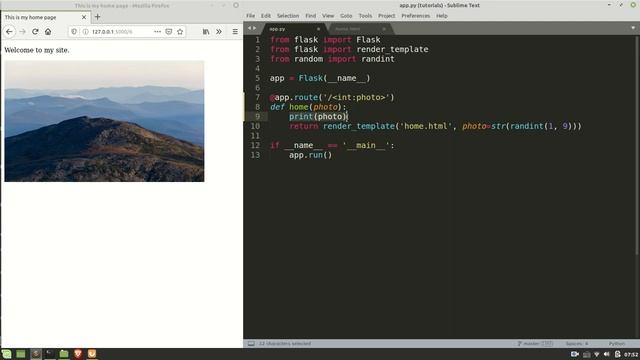Open volume tray icon
Screen dimensions: 640x360
(607, 354)
